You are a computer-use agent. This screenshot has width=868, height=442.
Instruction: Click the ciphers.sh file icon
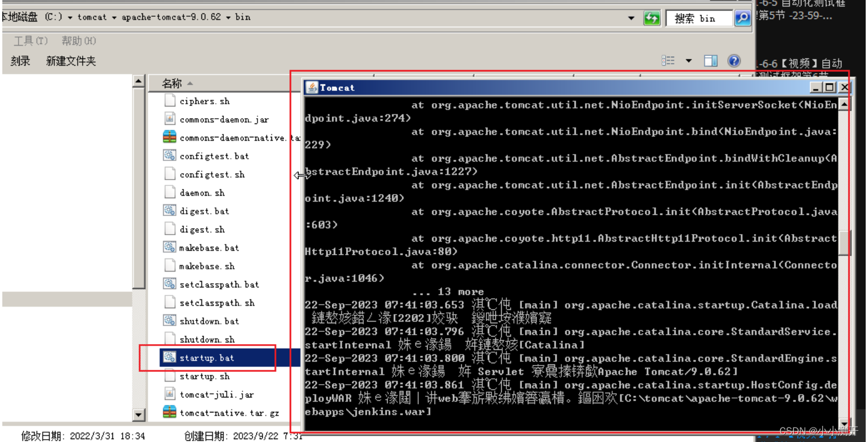tap(170, 101)
